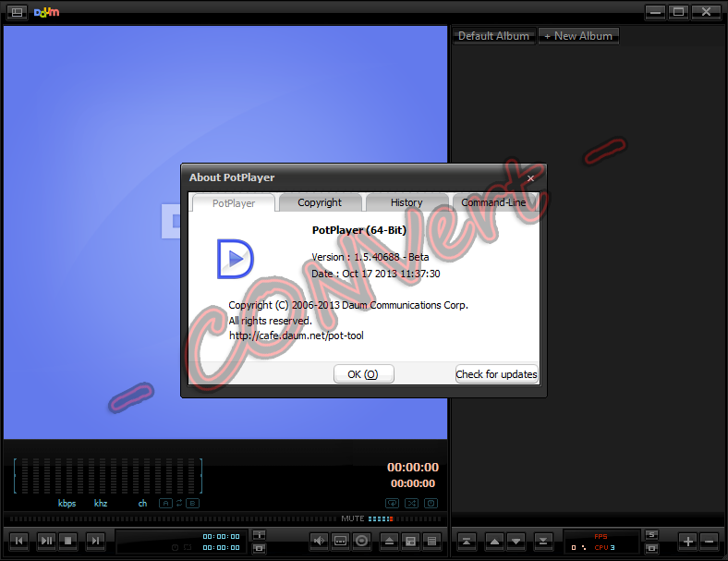Click the elapsed time display 00:00:00
Screen dimensions: 728x561
tap(413, 467)
